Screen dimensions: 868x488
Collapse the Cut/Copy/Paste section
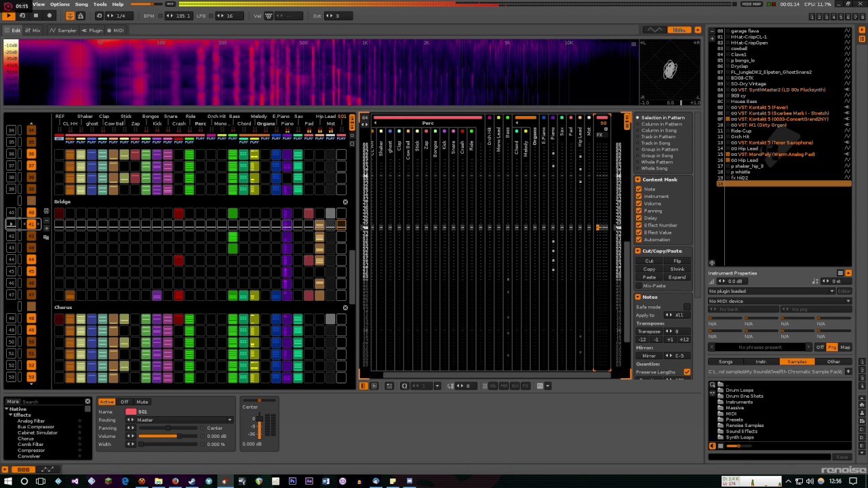[x=638, y=251]
